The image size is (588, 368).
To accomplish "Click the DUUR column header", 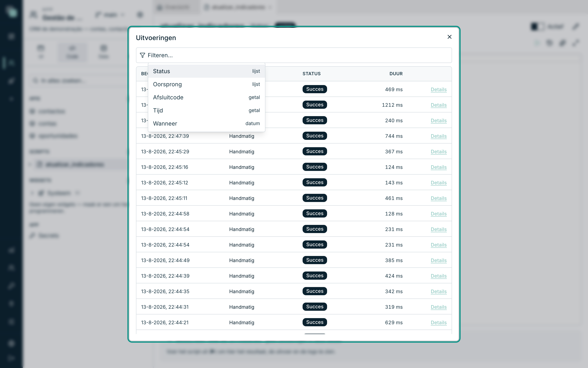I will [396, 74].
